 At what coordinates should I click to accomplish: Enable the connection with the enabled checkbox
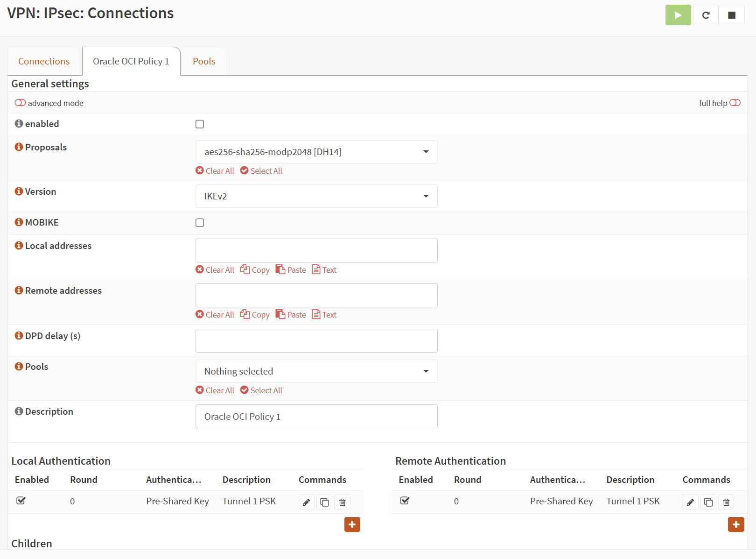coord(200,124)
